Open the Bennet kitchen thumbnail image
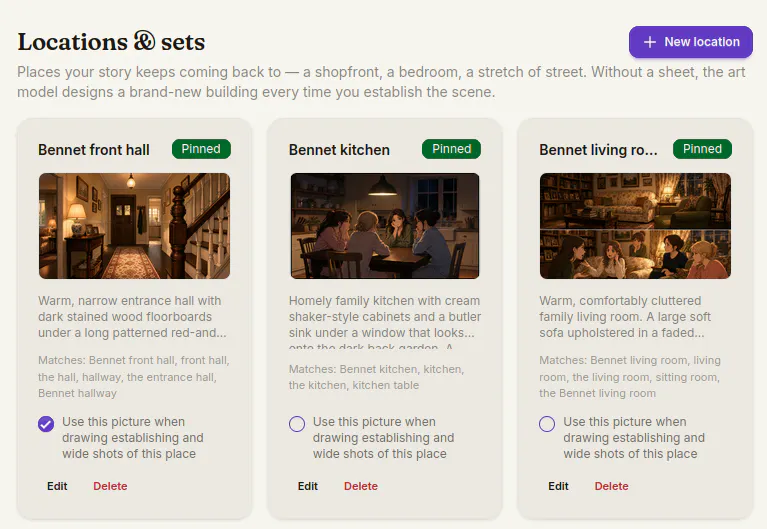Viewport: 767px width, 529px height. coord(385,226)
